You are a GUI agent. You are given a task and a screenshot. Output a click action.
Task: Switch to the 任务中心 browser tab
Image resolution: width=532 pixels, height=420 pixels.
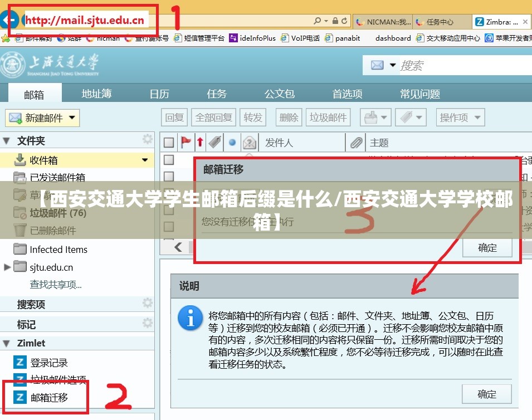[442, 22]
